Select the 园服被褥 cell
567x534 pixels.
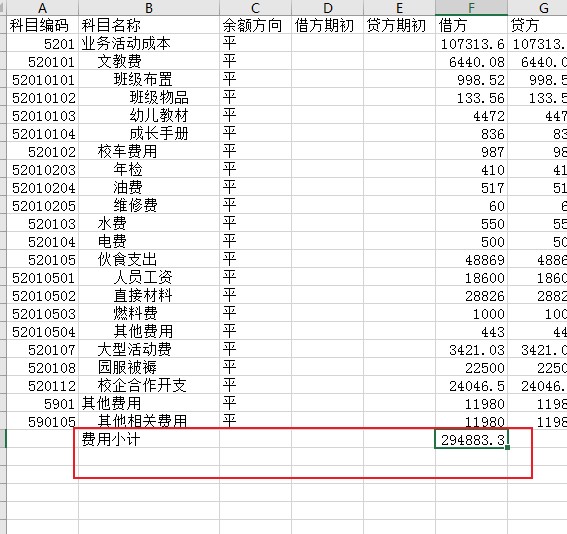pos(149,367)
